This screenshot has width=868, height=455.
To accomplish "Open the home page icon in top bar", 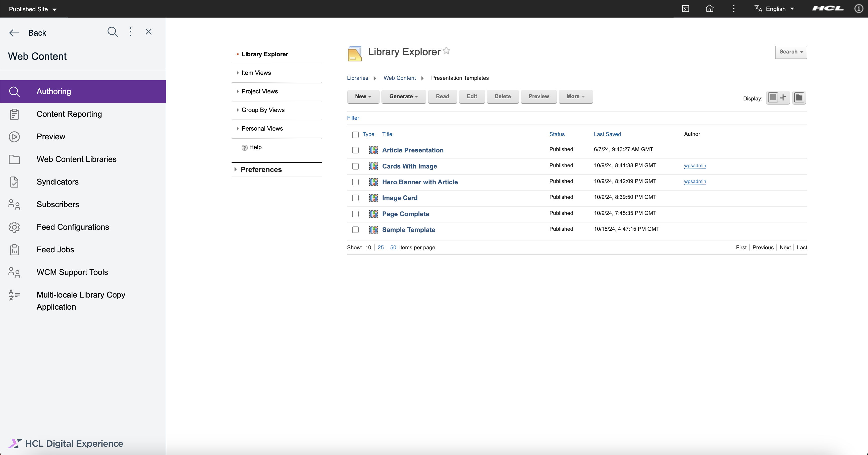I will coord(710,9).
